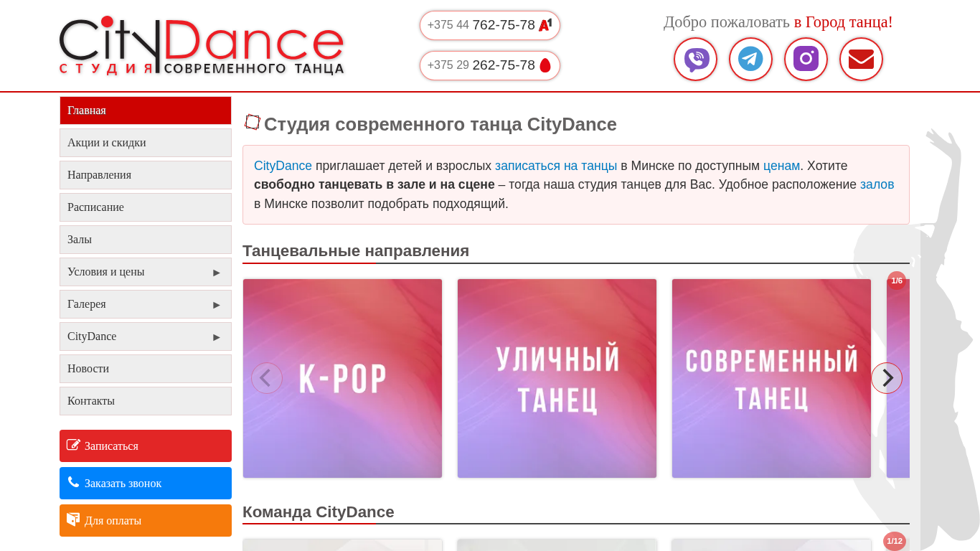Screen dimensions: 980x551
Task: Click the square icon beside the page heading
Action: 253,122
